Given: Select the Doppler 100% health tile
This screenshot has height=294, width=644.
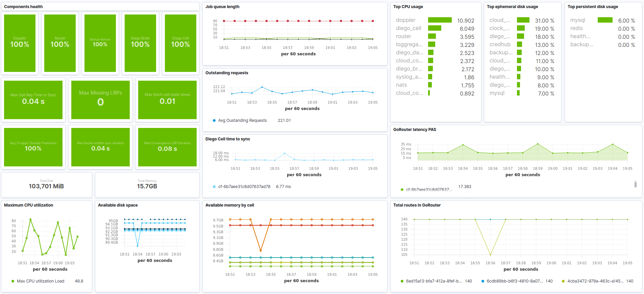Looking at the screenshot, I should click(x=20, y=43).
